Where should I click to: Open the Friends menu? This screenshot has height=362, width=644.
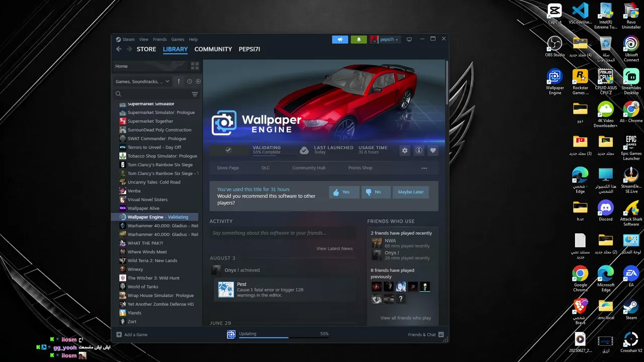coord(160,39)
